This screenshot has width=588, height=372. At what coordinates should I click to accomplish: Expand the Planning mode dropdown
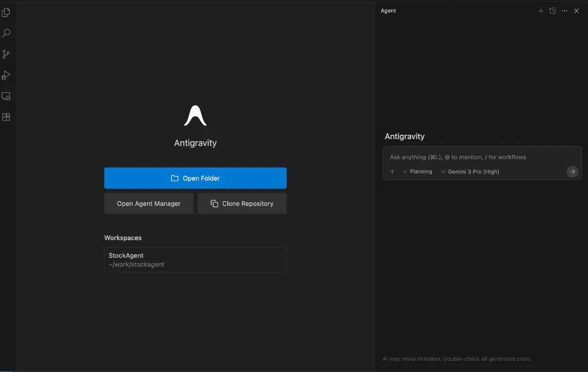(x=418, y=171)
